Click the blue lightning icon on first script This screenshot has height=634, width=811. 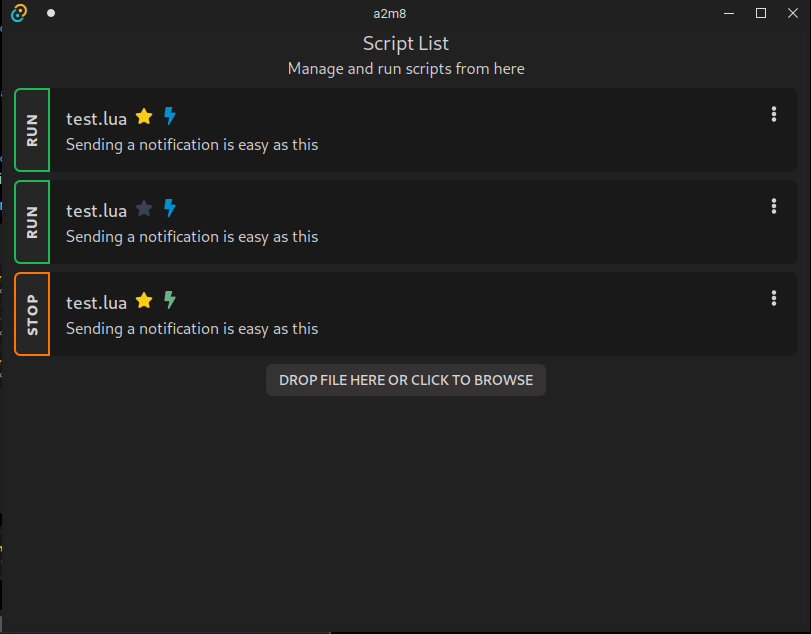point(170,117)
